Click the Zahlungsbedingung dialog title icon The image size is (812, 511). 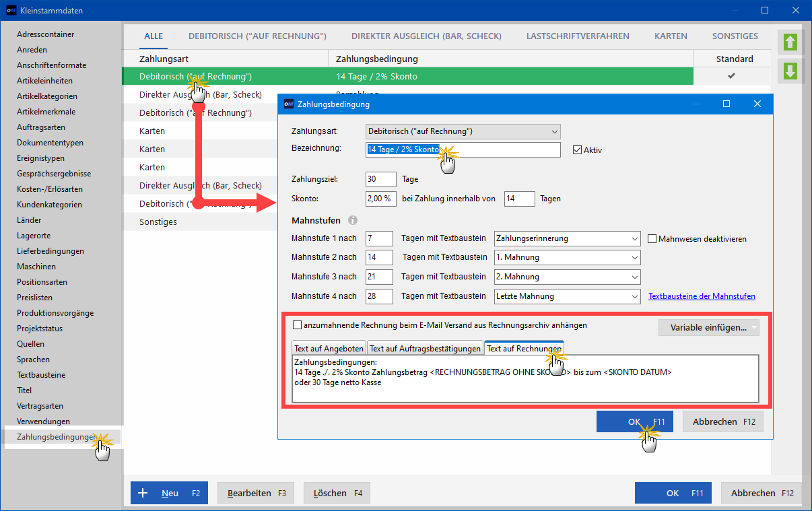click(289, 104)
